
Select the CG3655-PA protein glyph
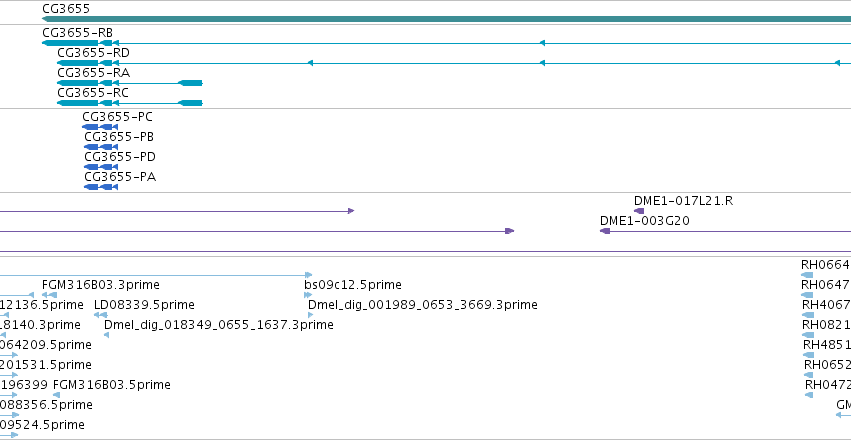[101, 187]
